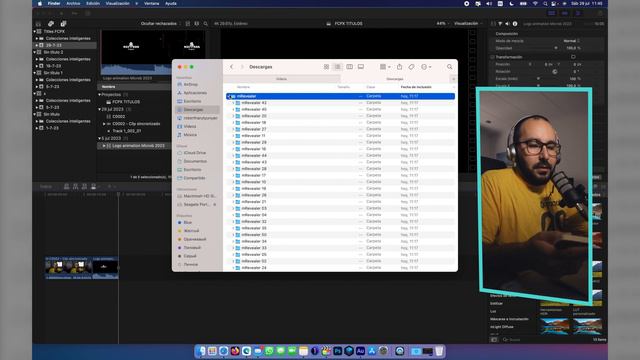Select the mRevealer 24 folder row
This screenshot has width=640, height=360.
340,268
